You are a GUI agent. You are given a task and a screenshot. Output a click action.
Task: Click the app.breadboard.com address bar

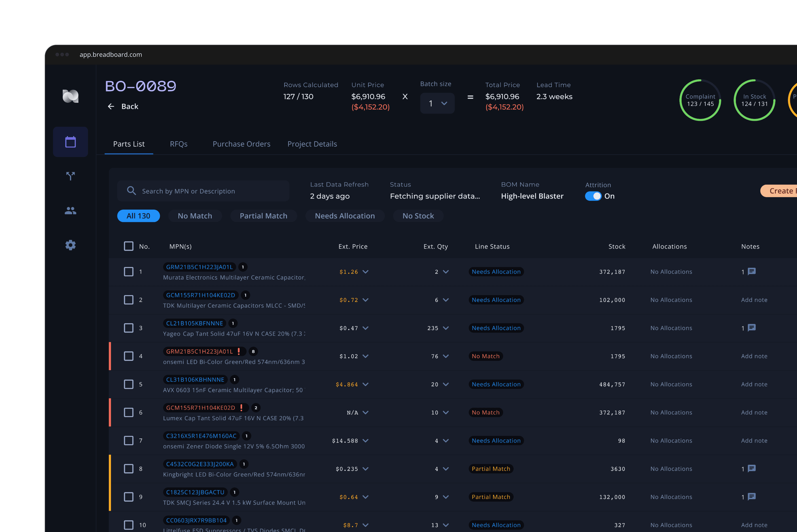point(111,54)
